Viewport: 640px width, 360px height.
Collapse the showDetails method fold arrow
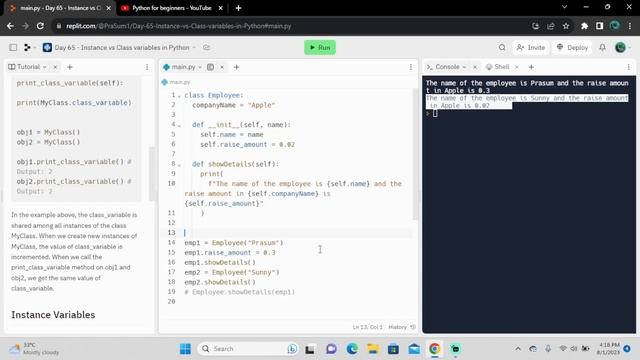[x=179, y=164]
